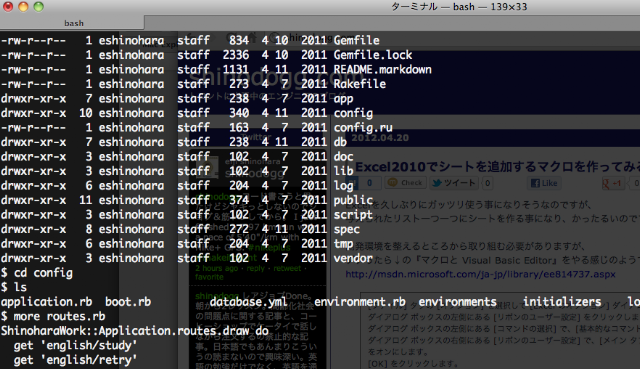Click the vendor directory name

coord(353,258)
